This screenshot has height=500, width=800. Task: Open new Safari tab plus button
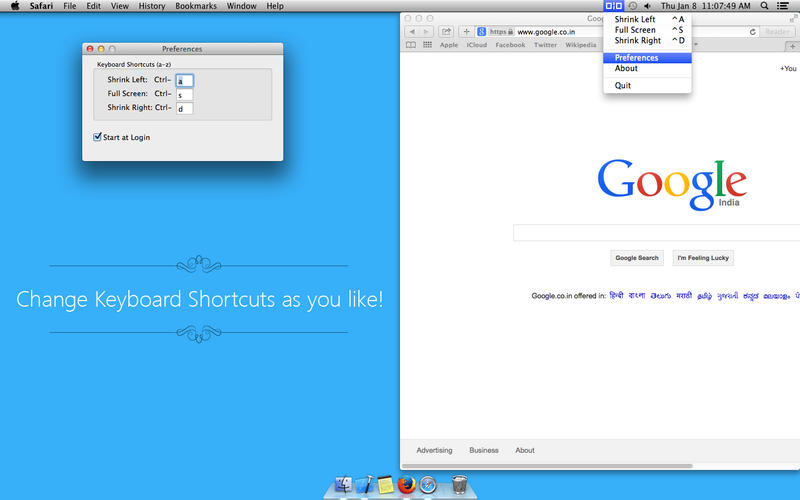click(792, 46)
